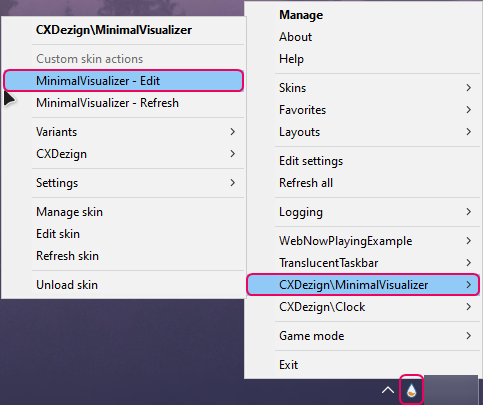This screenshot has width=483, height=405.
Task: Expand the CXDezign submenu in skin menu
Action: pos(124,154)
